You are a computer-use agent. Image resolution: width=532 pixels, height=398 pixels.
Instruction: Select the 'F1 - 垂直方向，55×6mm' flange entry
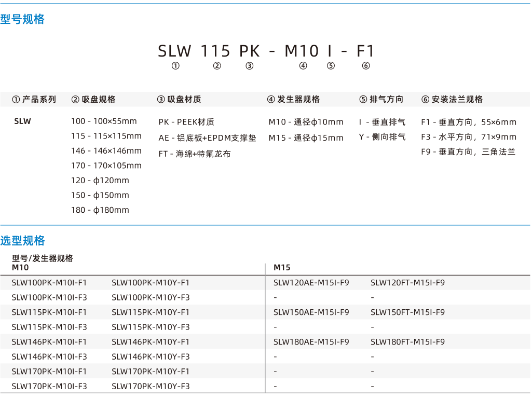(469, 122)
